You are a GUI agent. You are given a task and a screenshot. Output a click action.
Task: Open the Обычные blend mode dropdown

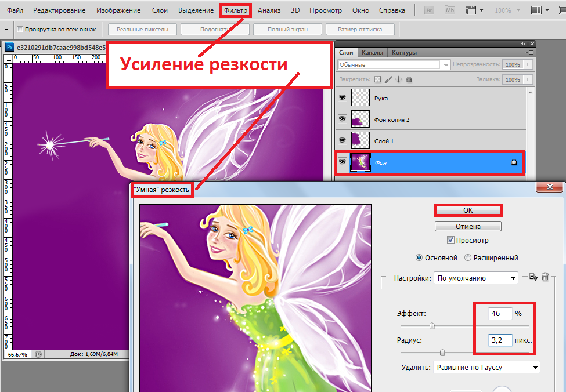[394, 65]
